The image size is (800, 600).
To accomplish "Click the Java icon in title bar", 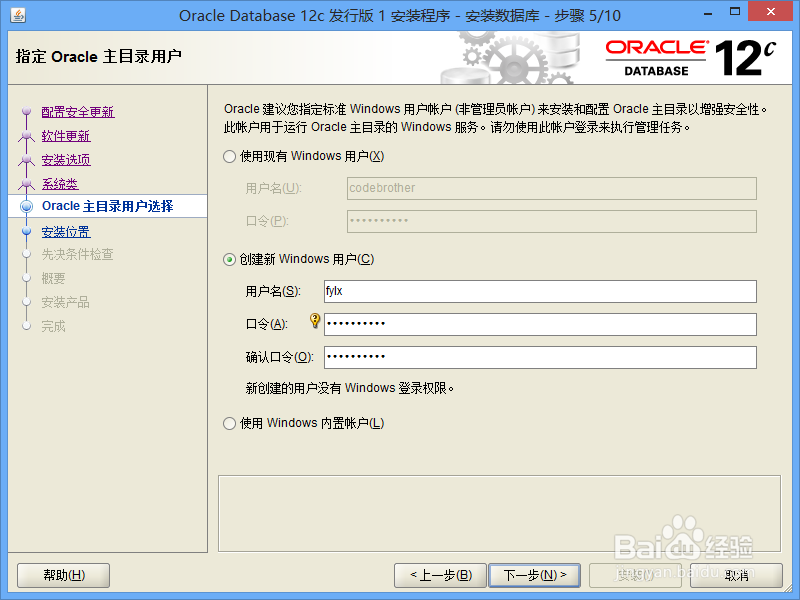I will pos(18,15).
